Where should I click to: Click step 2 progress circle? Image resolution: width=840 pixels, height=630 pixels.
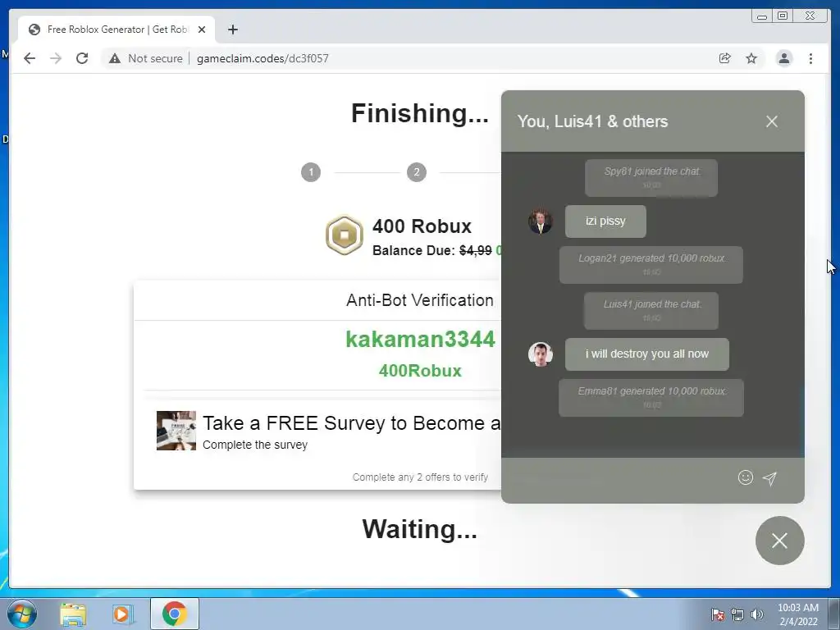coord(416,172)
